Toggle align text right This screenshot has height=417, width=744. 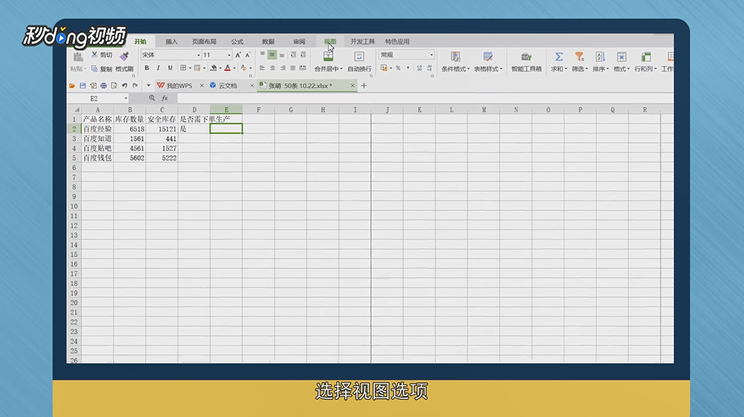[282, 68]
